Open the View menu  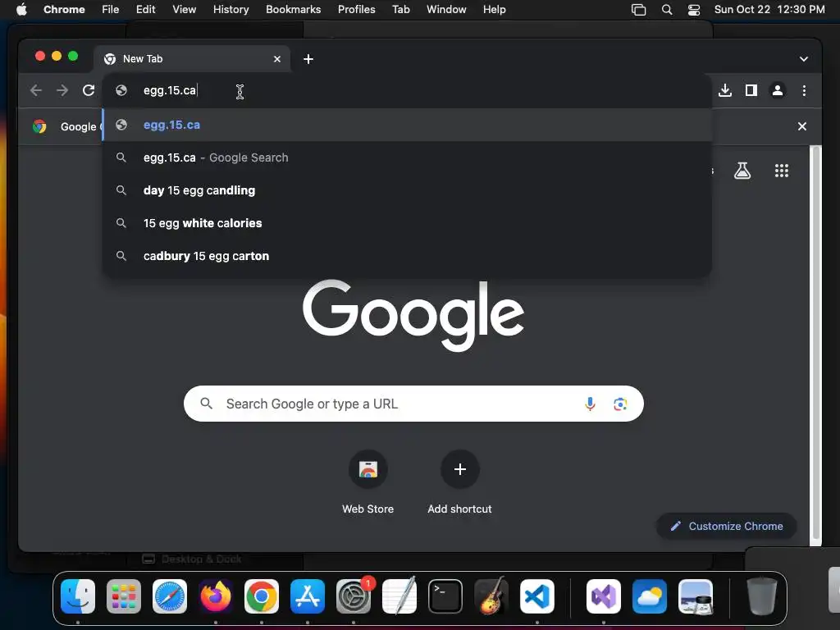pyautogui.click(x=184, y=10)
